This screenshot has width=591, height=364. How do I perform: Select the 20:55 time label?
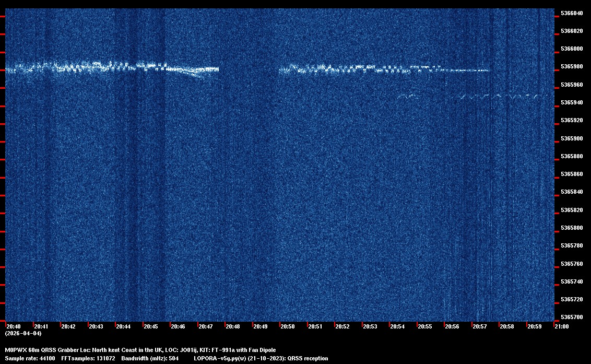[425, 326]
